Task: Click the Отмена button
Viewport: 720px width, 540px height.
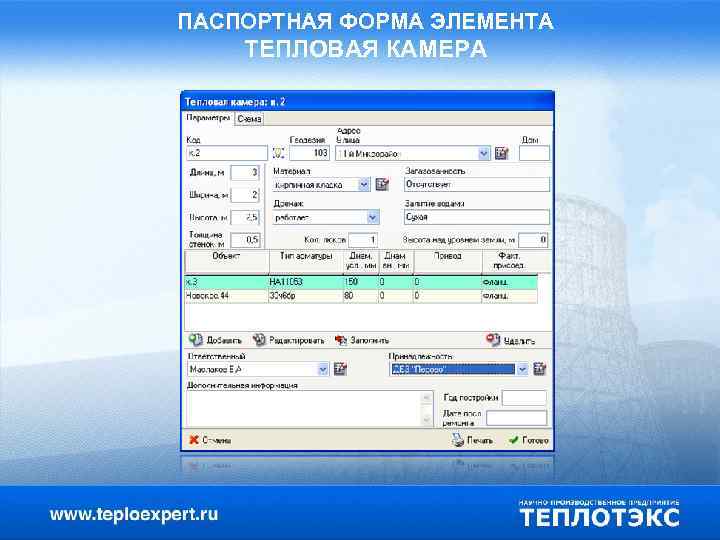Action: coord(210,440)
